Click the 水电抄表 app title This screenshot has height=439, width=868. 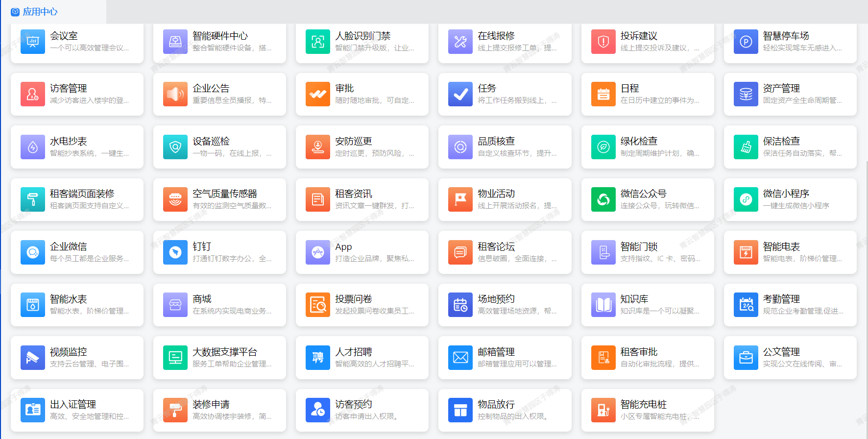(x=69, y=141)
